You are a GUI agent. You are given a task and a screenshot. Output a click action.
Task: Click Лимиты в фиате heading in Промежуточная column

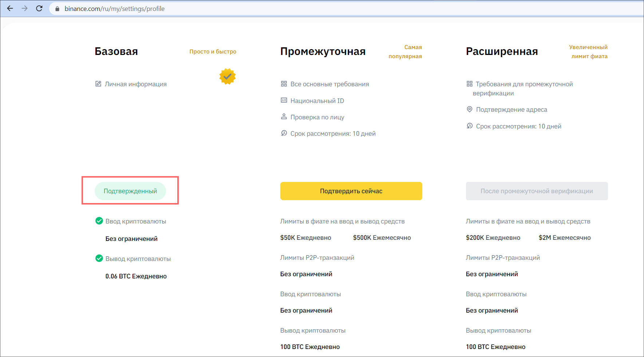pyautogui.click(x=342, y=221)
